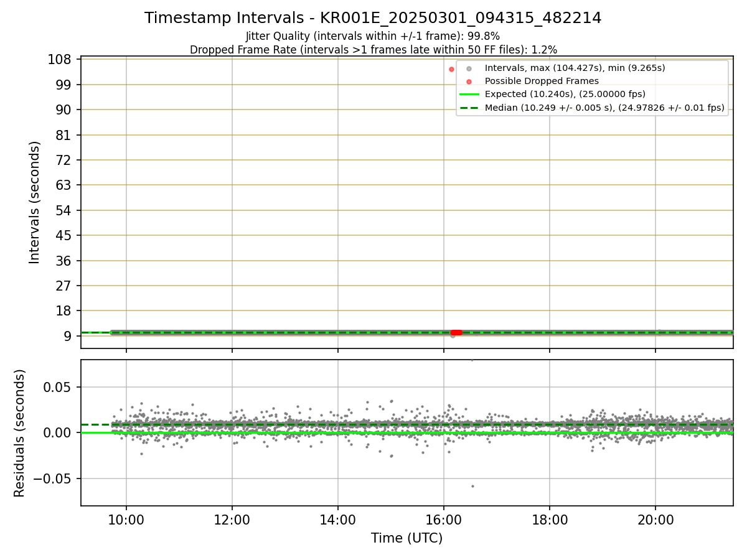Click the solid green line sample in legend
This screenshot has width=747, height=560.
(469, 95)
